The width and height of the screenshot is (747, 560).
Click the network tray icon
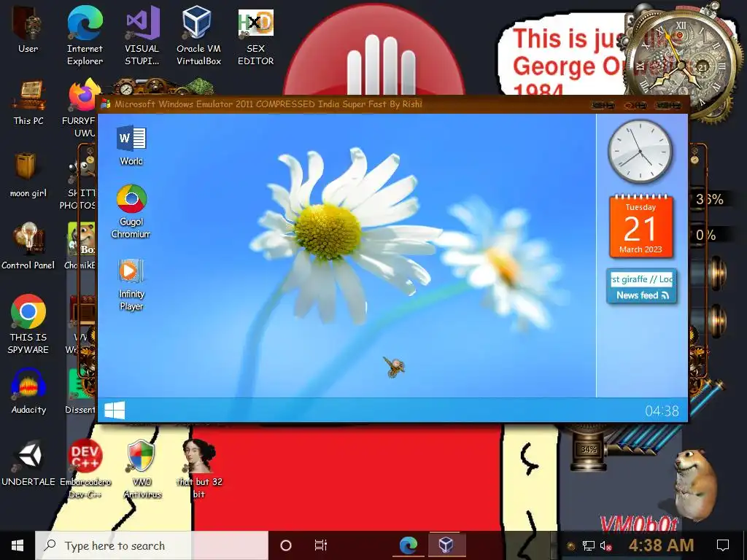589,545
